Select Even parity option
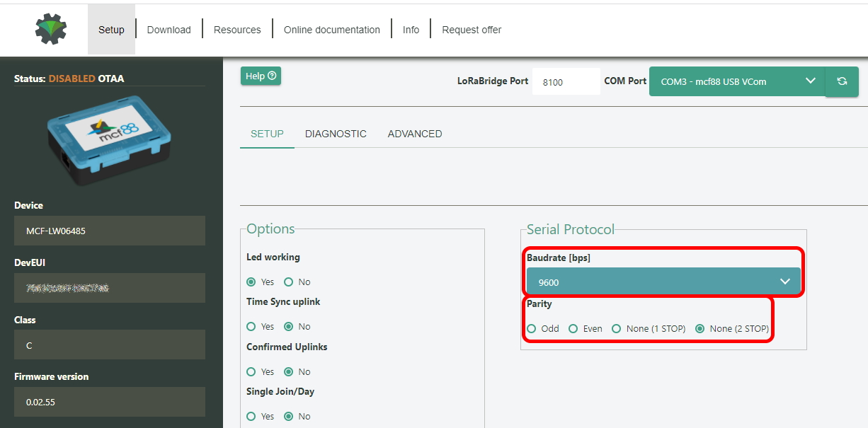Screen dimensions: 868x428 click(x=573, y=329)
